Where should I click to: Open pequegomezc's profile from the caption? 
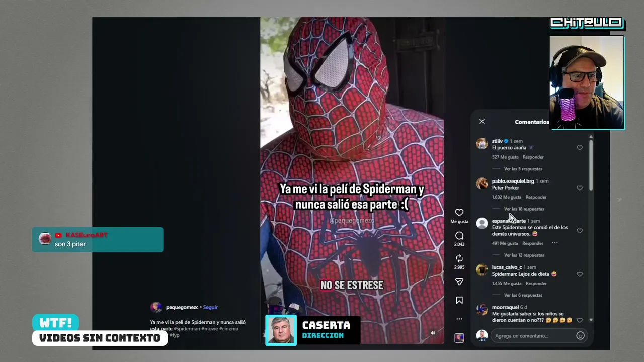[x=182, y=307]
